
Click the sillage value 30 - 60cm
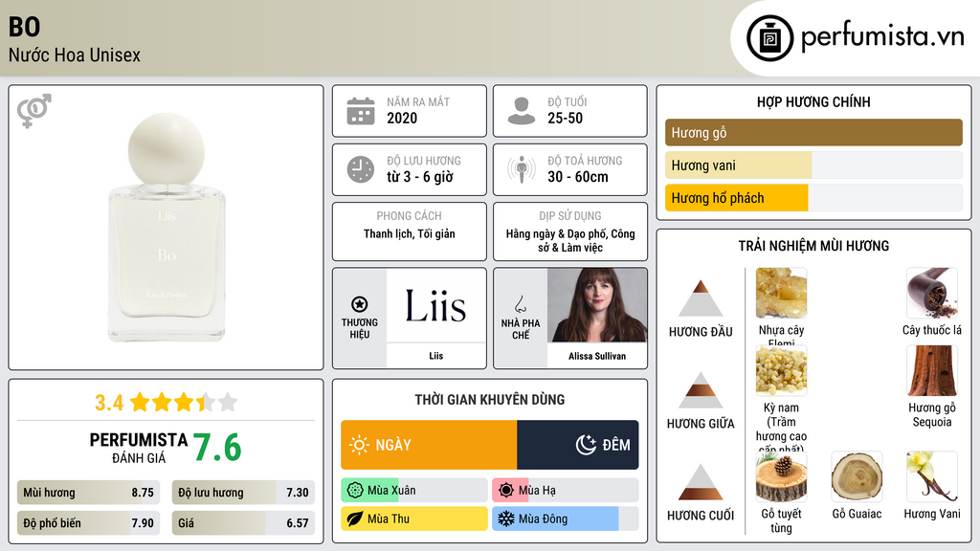(x=578, y=177)
